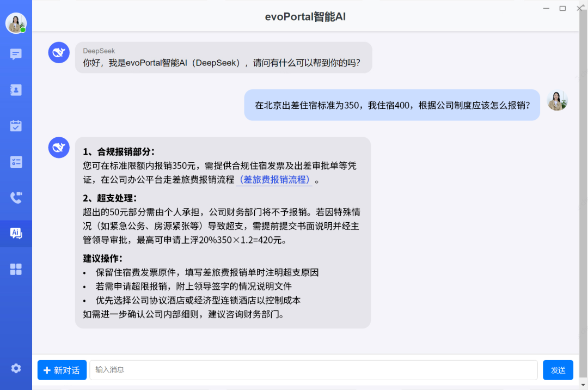Image resolution: width=588 pixels, height=390 pixels.
Task: Start a new conversation with 新对话
Action: pyautogui.click(x=62, y=370)
